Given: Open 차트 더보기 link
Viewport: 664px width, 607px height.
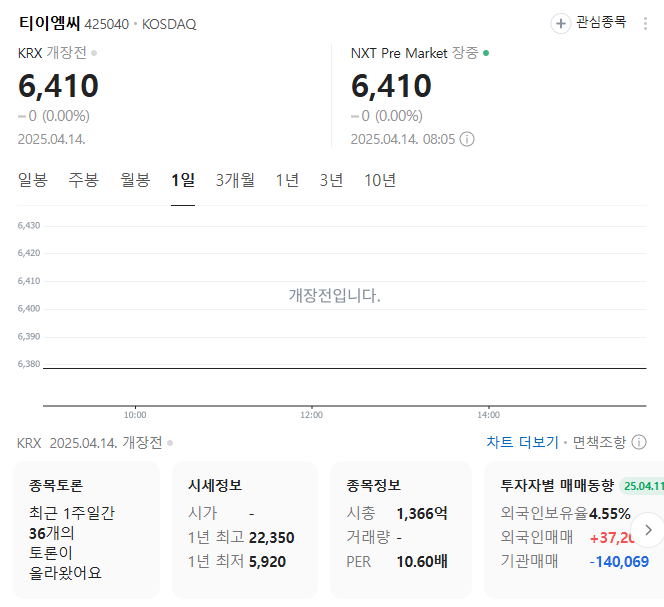Looking at the screenshot, I should point(523,442).
